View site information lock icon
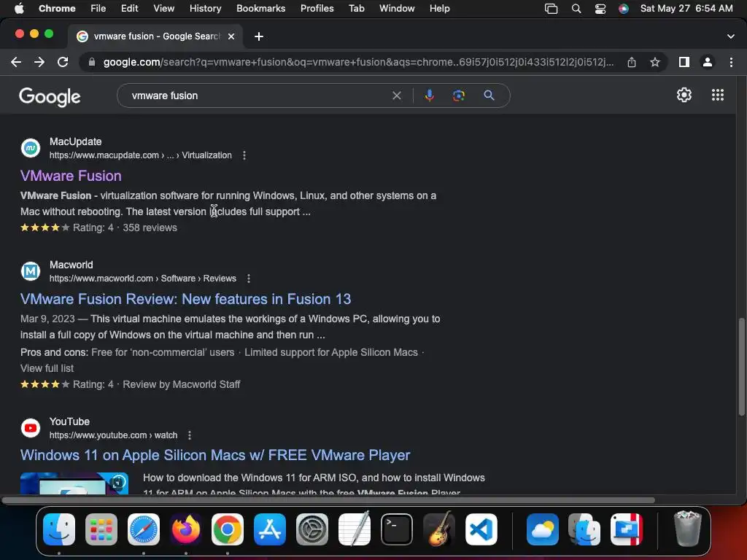 click(x=91, y=63)
